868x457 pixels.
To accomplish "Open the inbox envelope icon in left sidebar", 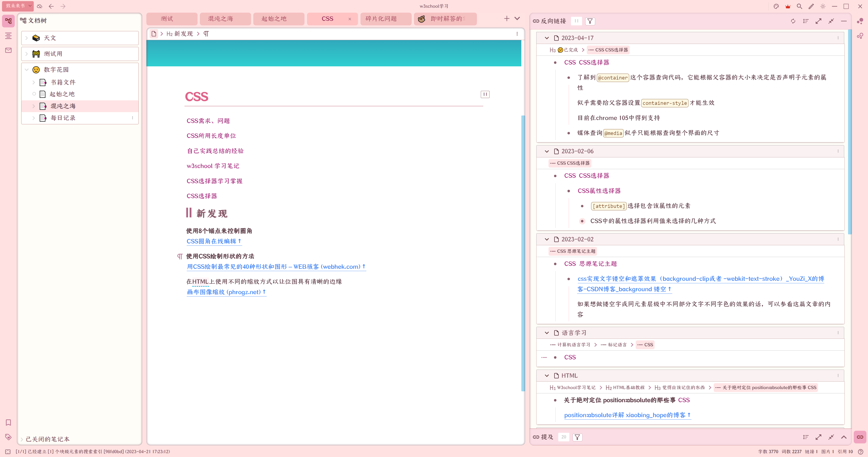I will point(8,50).
